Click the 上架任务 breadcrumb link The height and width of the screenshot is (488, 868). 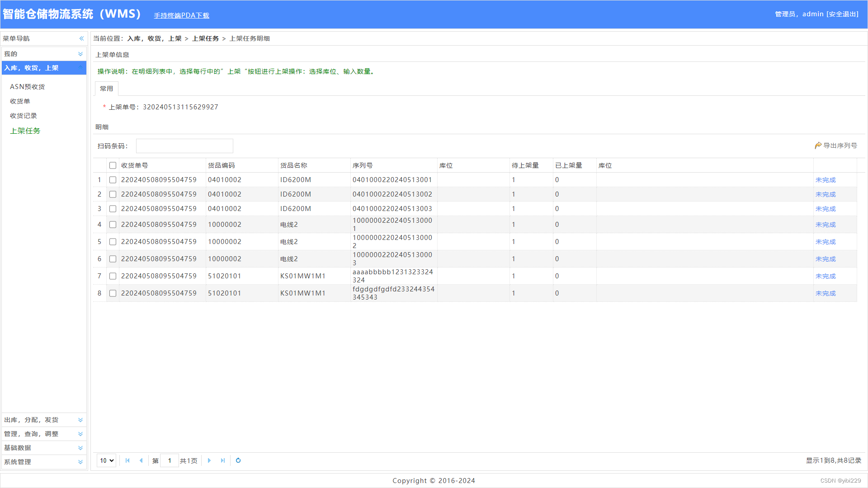coord(205,38)
